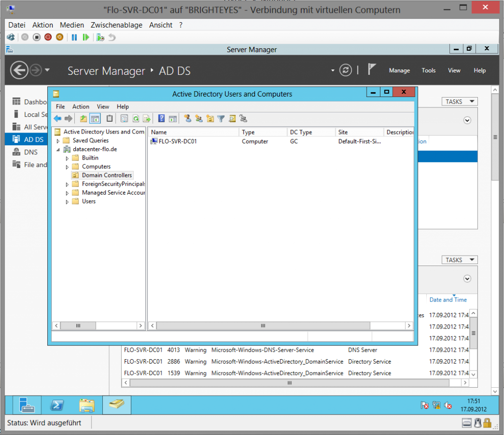The width and height of the screenshot is (504, 435).
Task: Open PowerShell from the taskbar
Action: (x=58, y=405)
